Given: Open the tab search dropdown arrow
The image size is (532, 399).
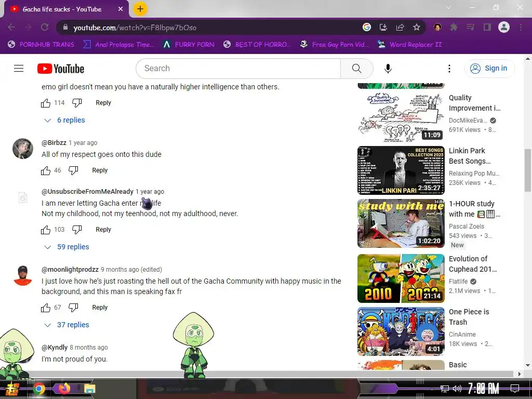Looking at the screenshot, I should [x=448, y=7].
